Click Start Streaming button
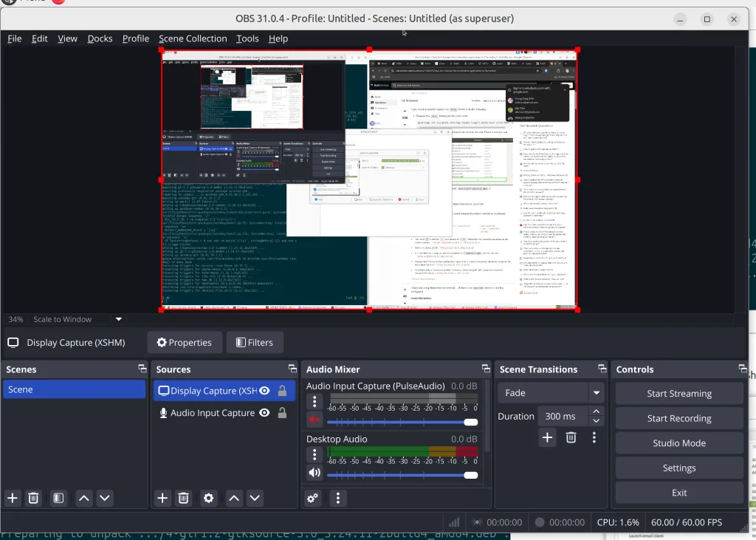Screen dimensions: 756x540 [x=679, y=393]
